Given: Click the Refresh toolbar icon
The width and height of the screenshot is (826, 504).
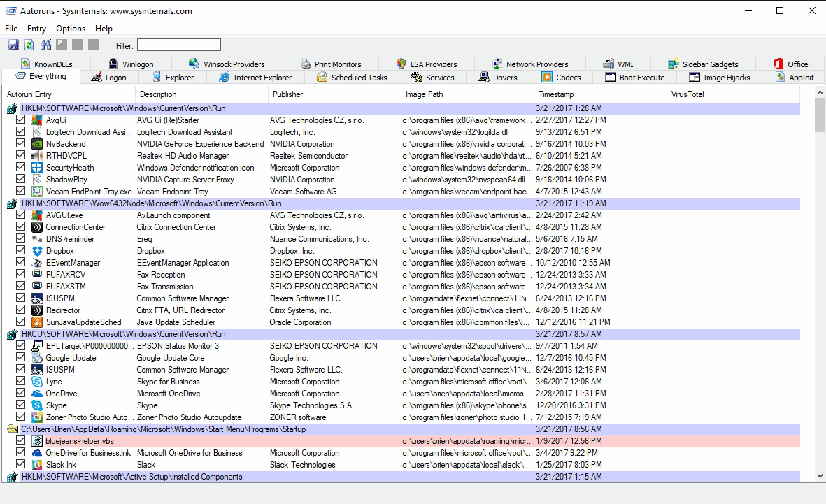Looking at the screenshot, I should 29,45.
